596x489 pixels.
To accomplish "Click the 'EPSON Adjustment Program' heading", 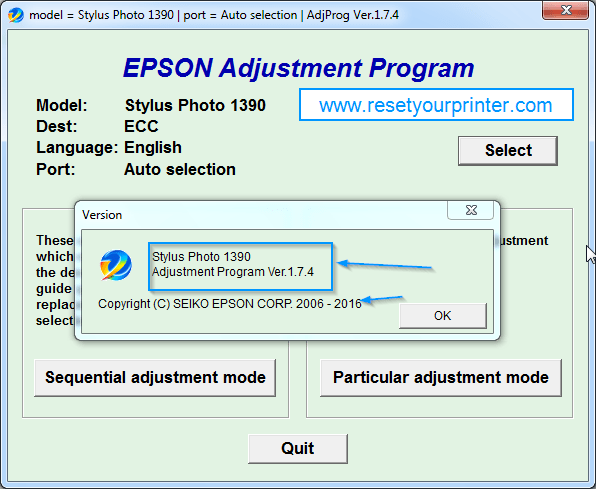I will point(298,68).
